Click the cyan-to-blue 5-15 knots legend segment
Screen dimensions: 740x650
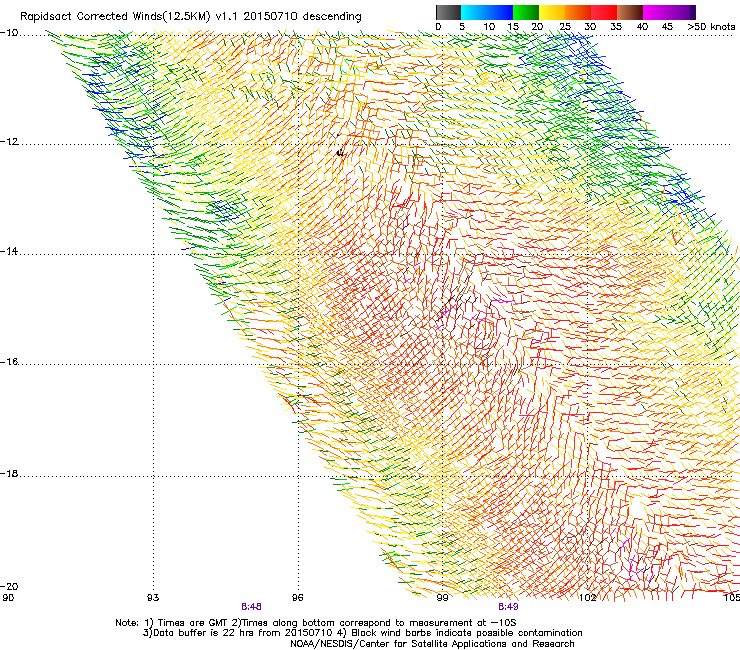point(487,12)
